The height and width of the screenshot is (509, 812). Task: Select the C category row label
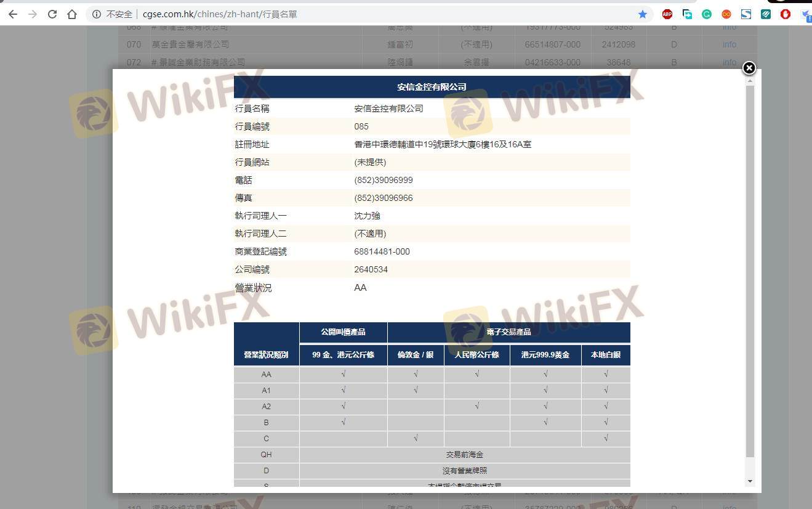pyautogui.click(x=266, y=438)
